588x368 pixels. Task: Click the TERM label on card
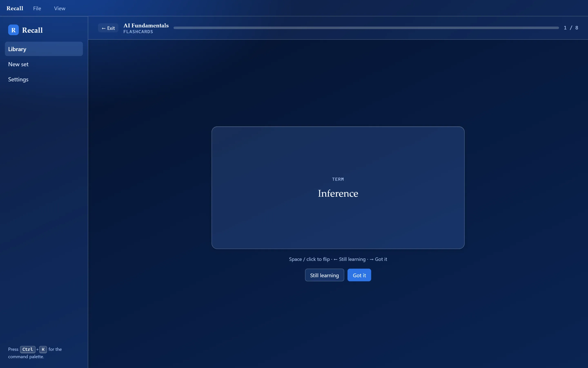[338, 179]
